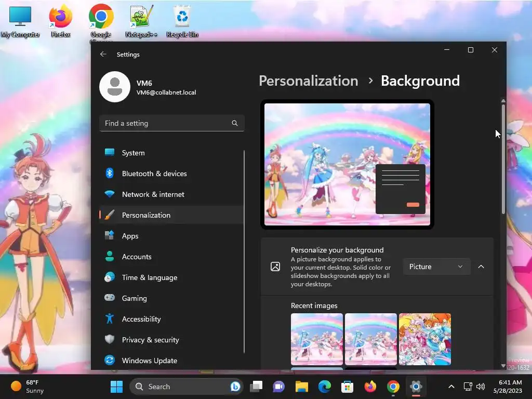Screen dimensions: 532x399
Task: Select the second rainbow recent image
Action: click(x=371, y=339)
